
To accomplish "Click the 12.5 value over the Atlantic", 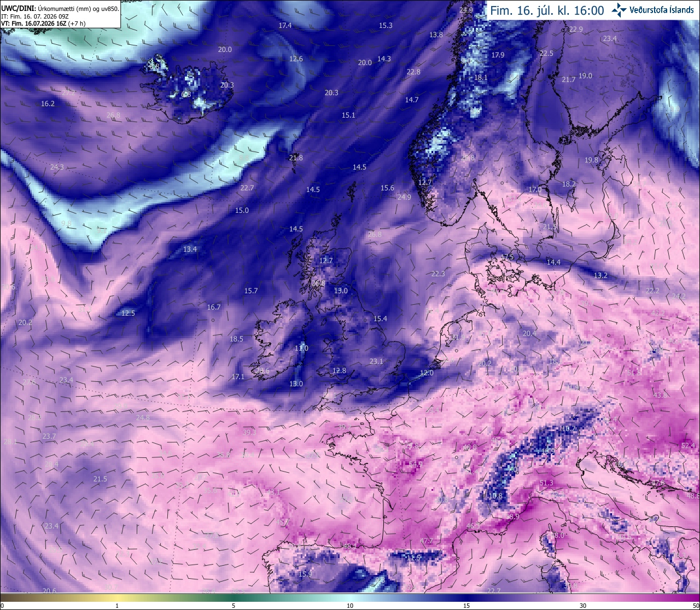I will [x=128, y=313].
